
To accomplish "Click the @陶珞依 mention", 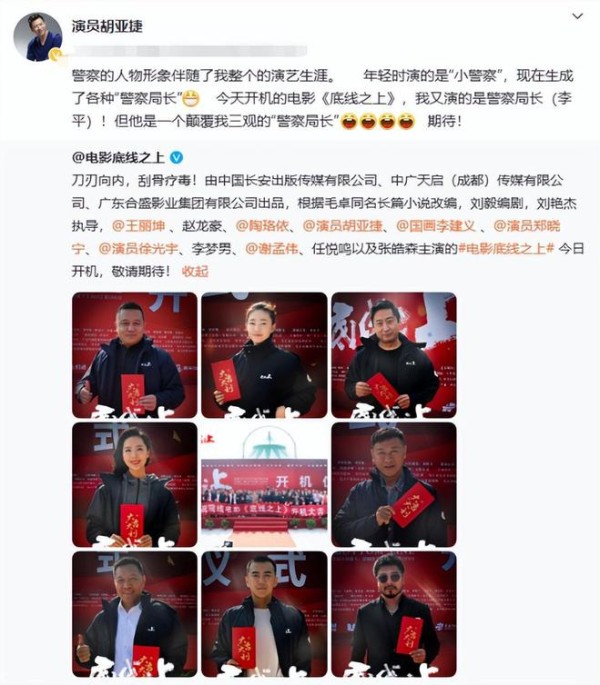I will tap(262, 226).
